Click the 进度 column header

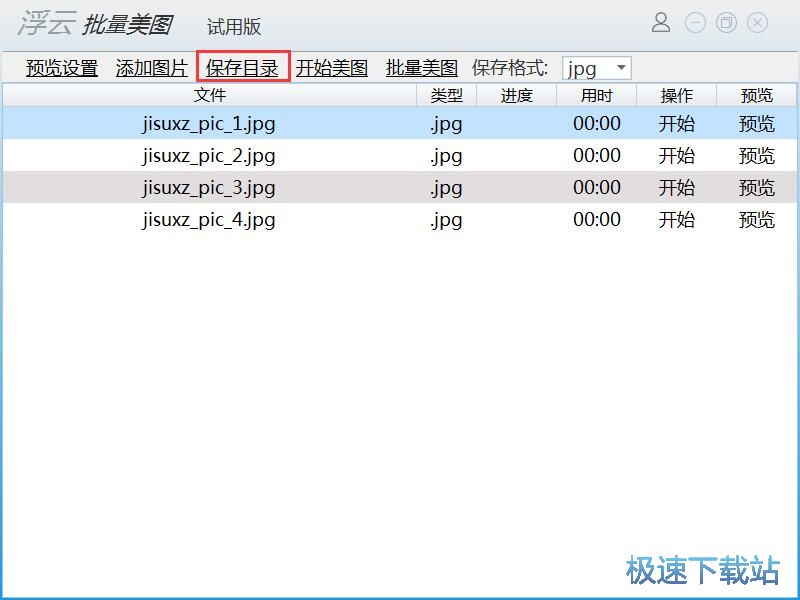pyautogui.click(x=516, y=95)
